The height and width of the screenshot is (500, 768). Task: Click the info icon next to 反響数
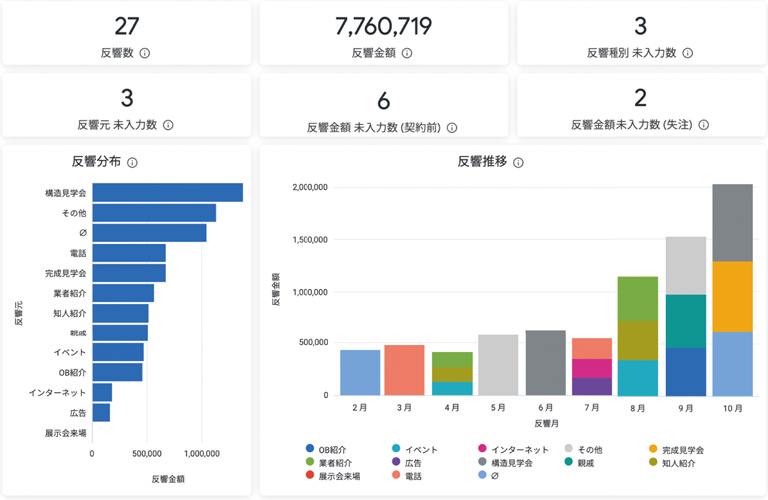click(145, 53)
